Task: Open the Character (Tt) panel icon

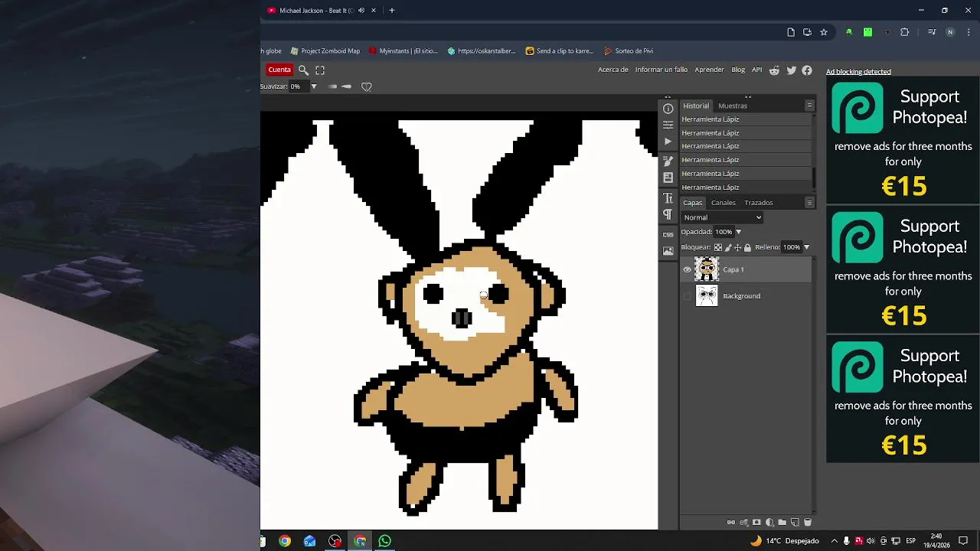Action: (668, 198)
